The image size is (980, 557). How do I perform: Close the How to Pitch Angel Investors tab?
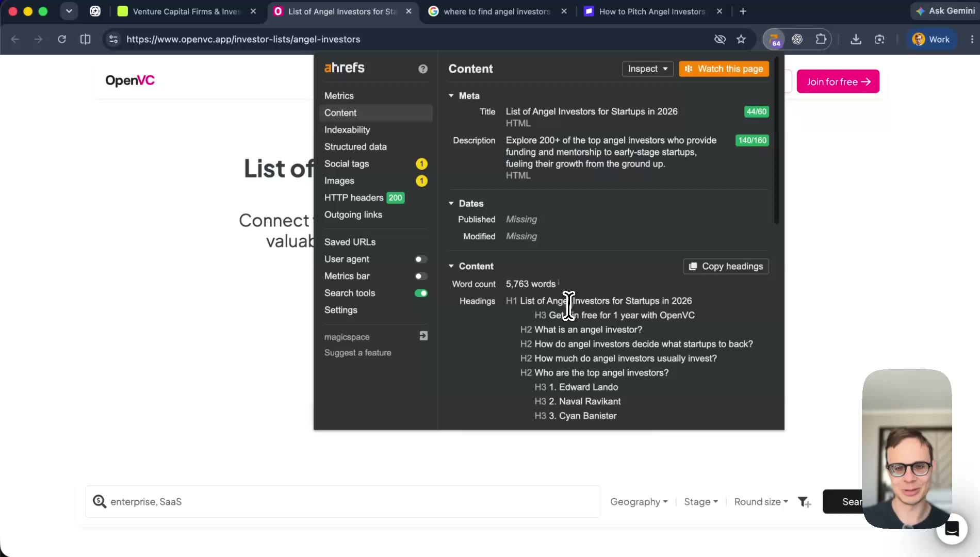point(720,11)
